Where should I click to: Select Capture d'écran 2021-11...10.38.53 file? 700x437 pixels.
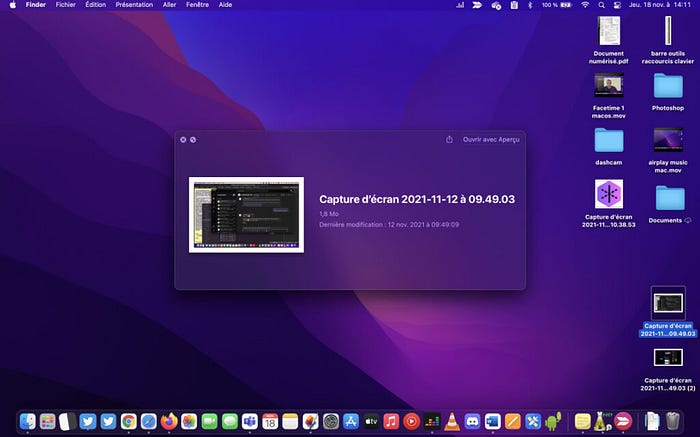point(608,204)
